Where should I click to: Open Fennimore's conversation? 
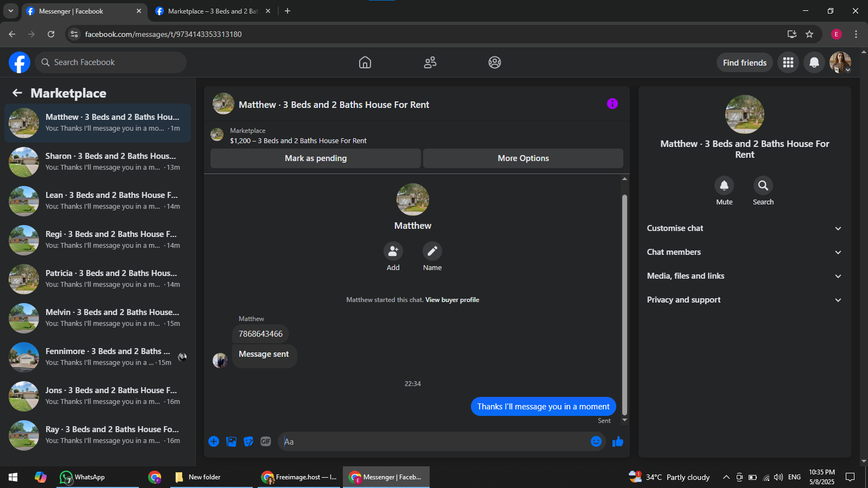pos(98,357)
